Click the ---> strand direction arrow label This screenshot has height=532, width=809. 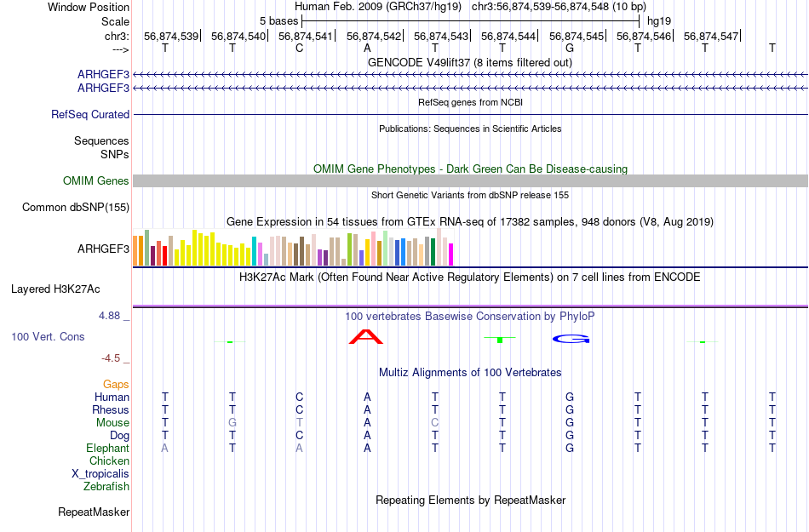click(x=120, y=49)
